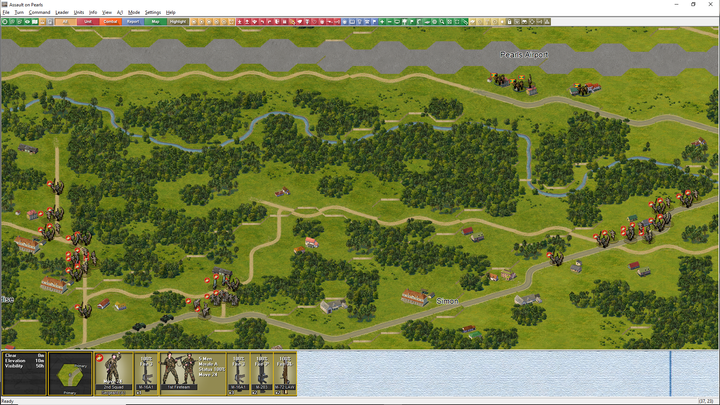This screenshot has height=405, width=720.
Task: Open the Settings menu
Action: [x=153, y=12]
